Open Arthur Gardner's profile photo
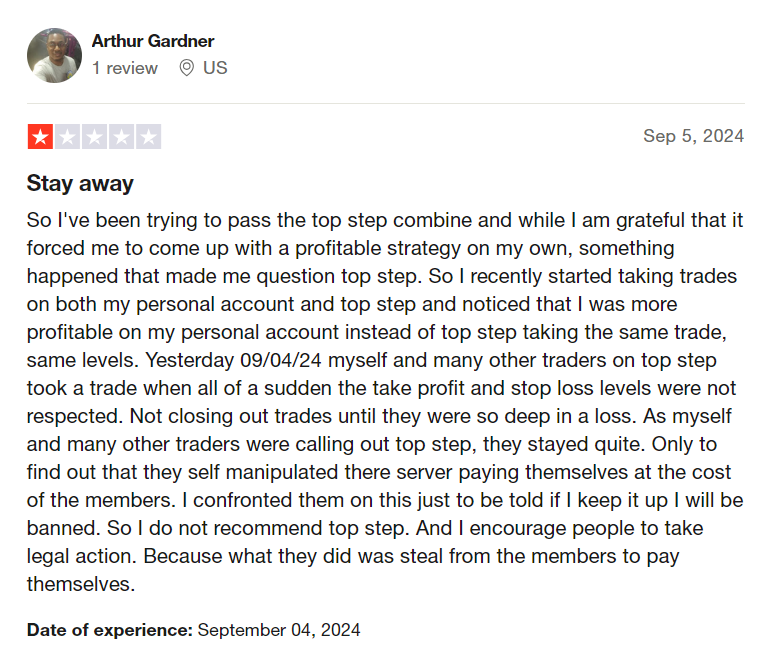769x660 pixels. [x=54, y=55]
